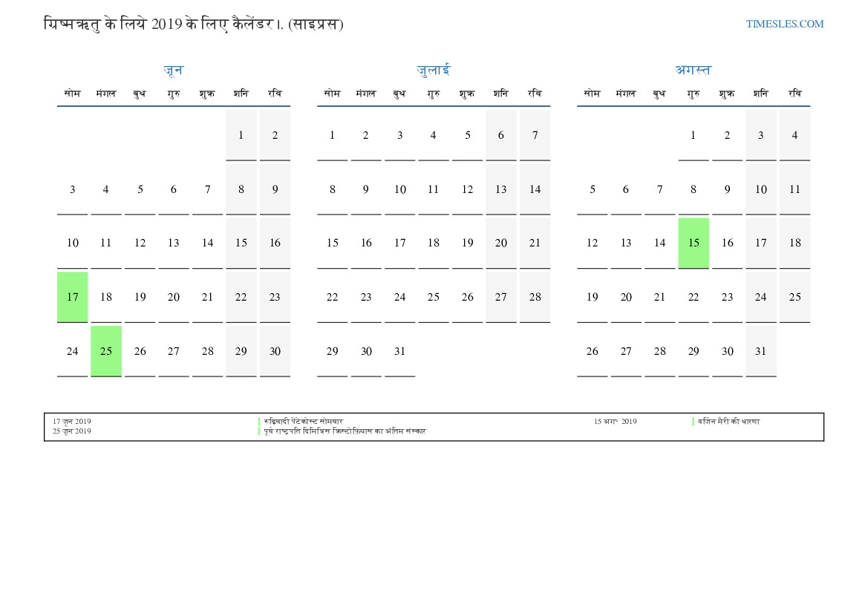Choose 20 in the July calendar

[x=501, y=243]
